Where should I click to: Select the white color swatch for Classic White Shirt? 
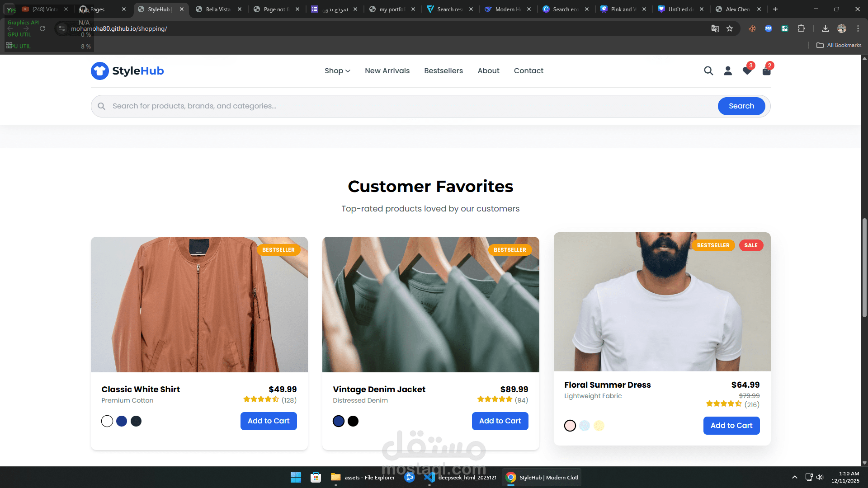(107, 421)
